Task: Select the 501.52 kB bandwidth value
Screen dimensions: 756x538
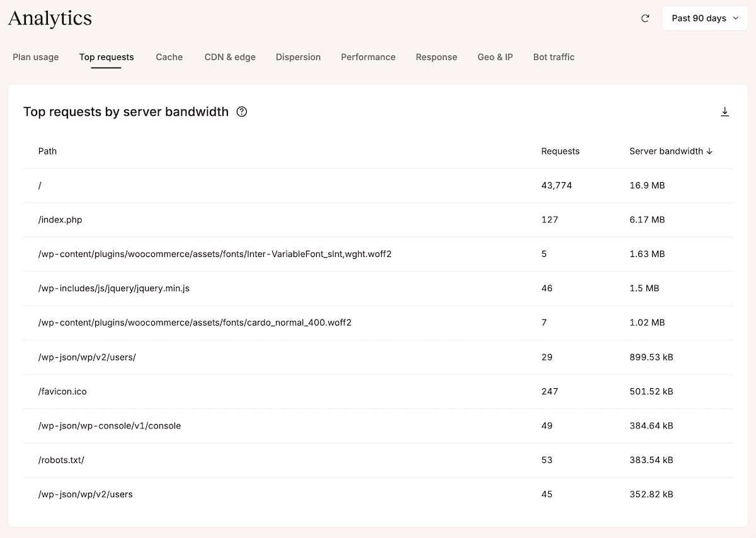Action: (x=651, y=391)
